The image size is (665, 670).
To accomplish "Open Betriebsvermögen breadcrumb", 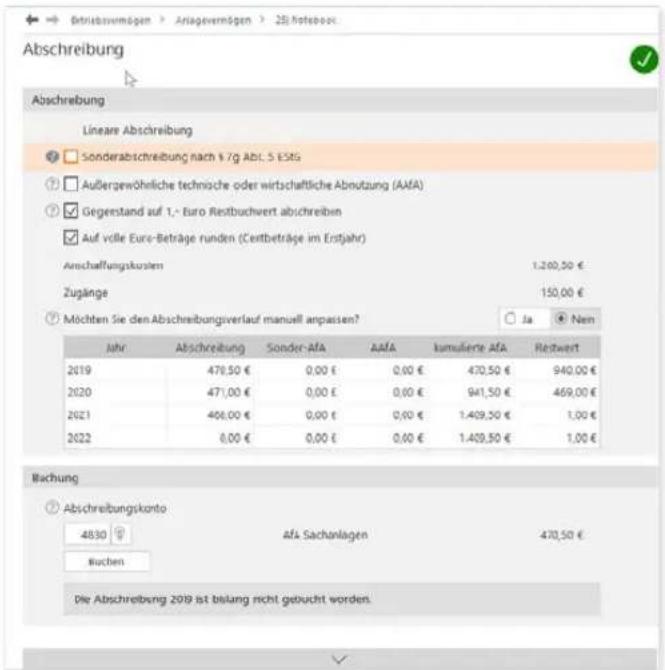I will [x=111, y=20].
